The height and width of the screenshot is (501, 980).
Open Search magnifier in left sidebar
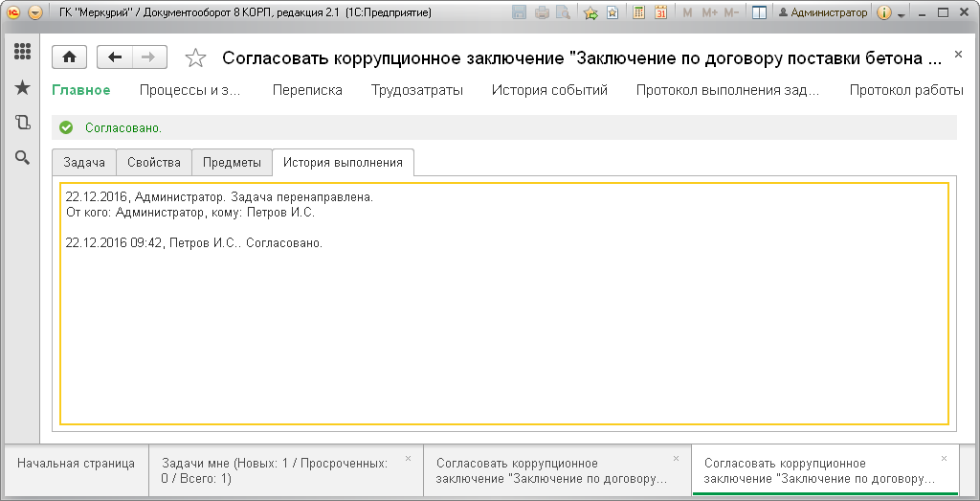pos(23,158)
